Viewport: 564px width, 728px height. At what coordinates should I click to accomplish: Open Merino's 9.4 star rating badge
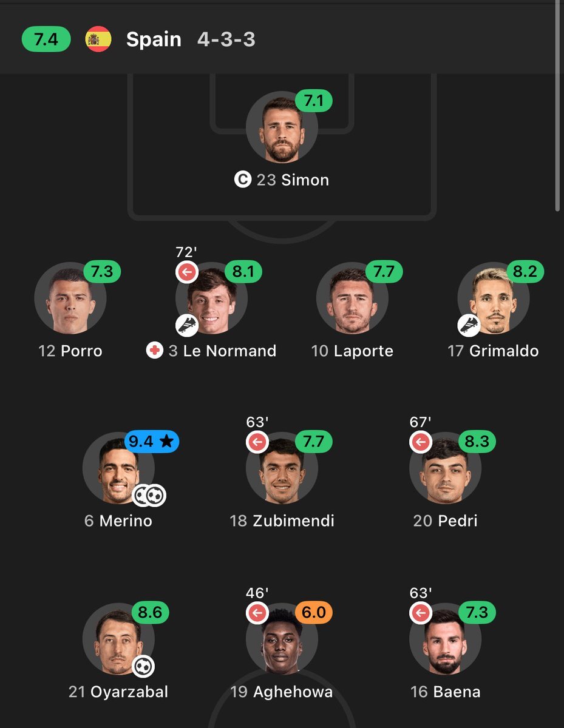(152, 442)
